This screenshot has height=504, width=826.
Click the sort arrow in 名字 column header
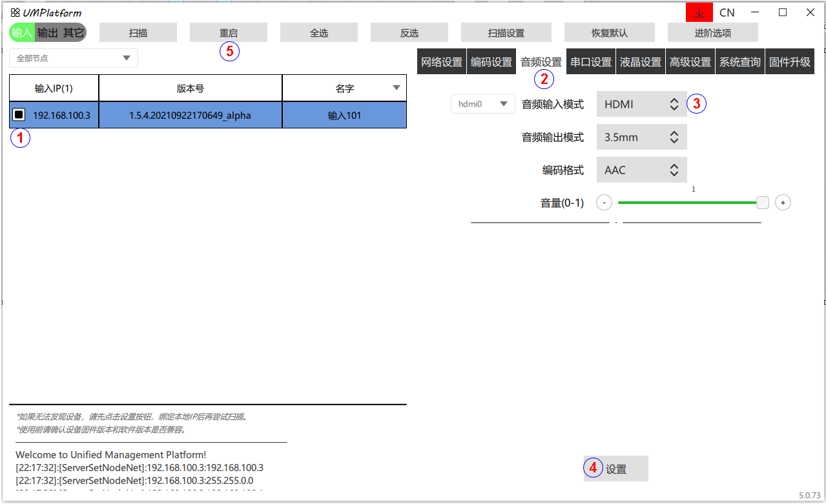[x=397, y=88]
